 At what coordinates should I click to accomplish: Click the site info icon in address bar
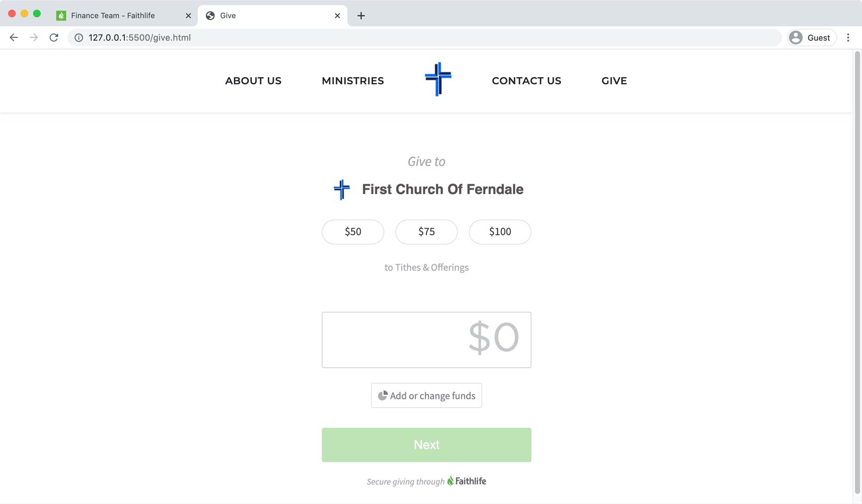79,38
